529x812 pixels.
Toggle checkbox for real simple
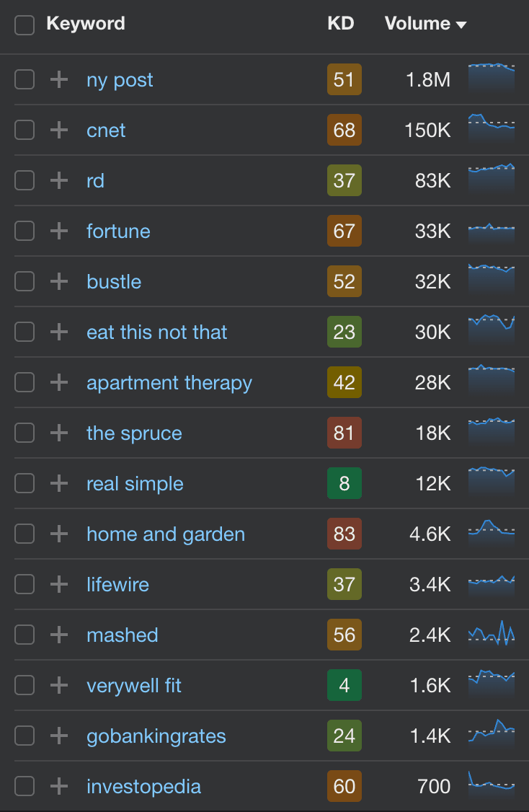click(x=25, y=484)
